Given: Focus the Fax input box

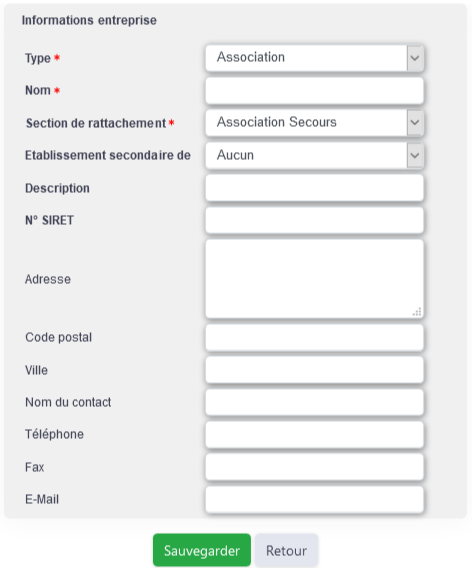Looking at the screenshot, I should (314, 467).
